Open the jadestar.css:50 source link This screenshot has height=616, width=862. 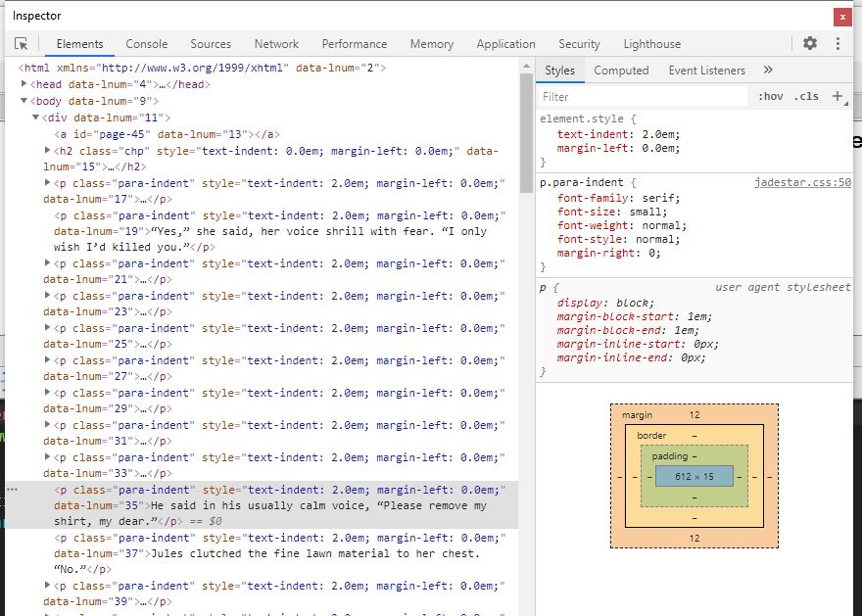(x=801, y=182)
